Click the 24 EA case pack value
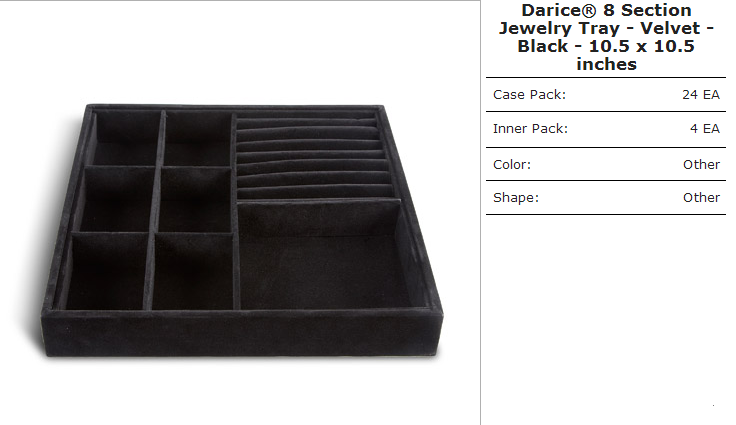 (701, 94)
